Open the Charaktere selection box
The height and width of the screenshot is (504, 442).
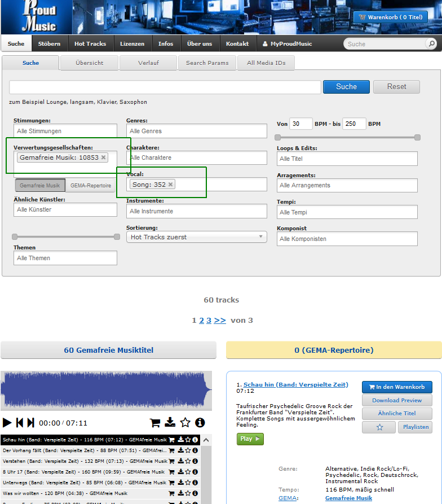[x=196, y=158]
